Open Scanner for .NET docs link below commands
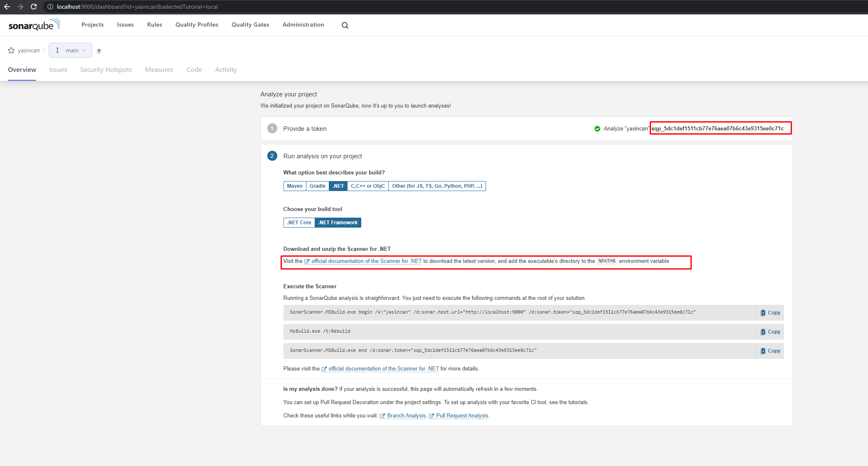The image size is (868, 466). coord(380,369)
